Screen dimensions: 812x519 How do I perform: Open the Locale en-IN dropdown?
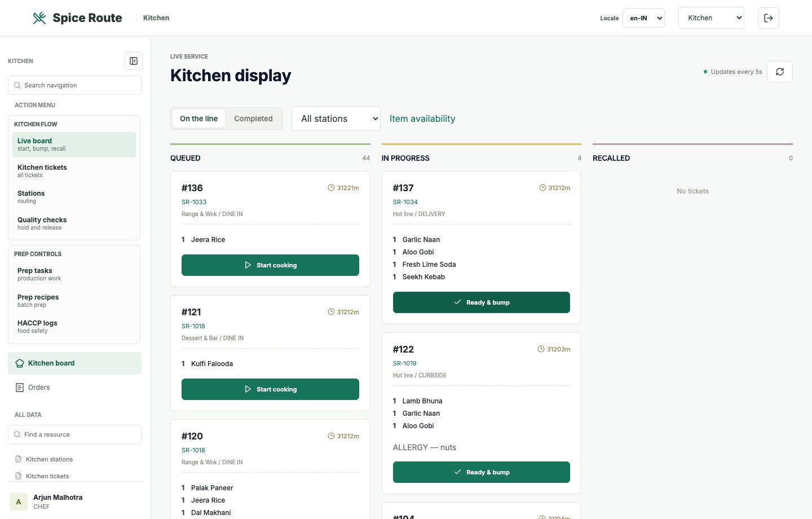(x=643, y=18)
